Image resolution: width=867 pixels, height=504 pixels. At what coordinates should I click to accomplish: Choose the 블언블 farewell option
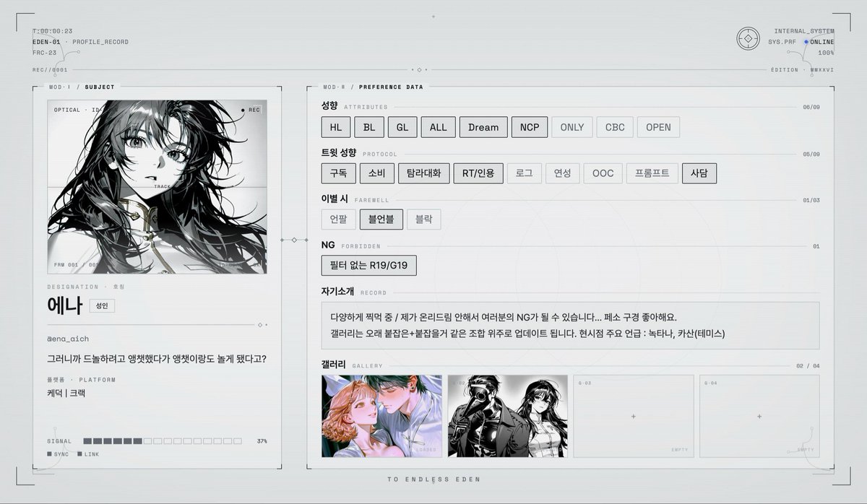[x=381, y=220]
